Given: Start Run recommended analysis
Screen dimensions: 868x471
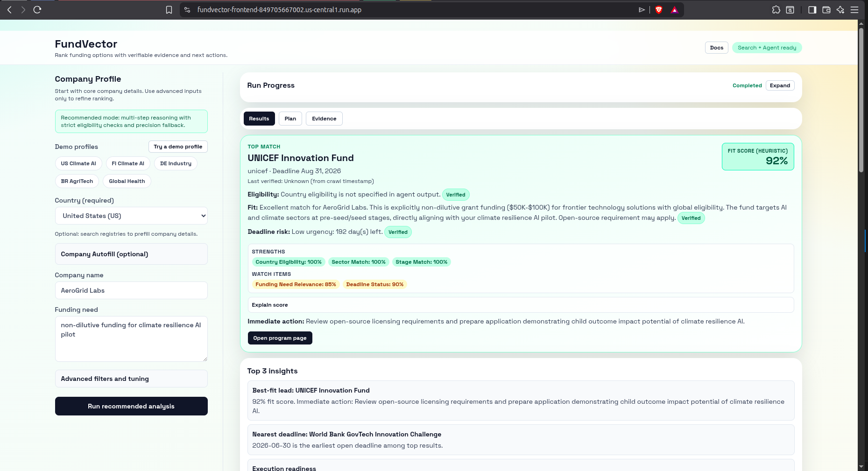Looking at the screenshot, I should pyautogui.click(x=131, y=406).
